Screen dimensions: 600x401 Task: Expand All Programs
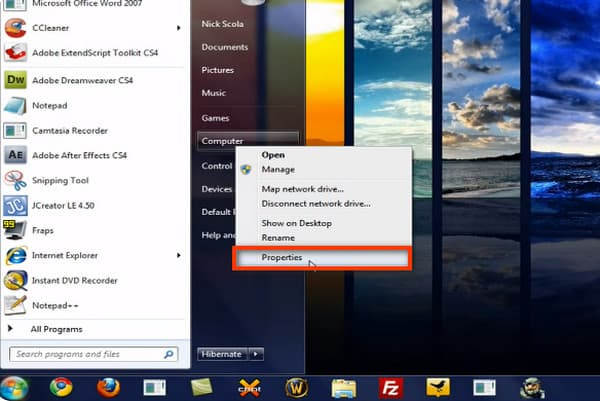coord(56,329)
